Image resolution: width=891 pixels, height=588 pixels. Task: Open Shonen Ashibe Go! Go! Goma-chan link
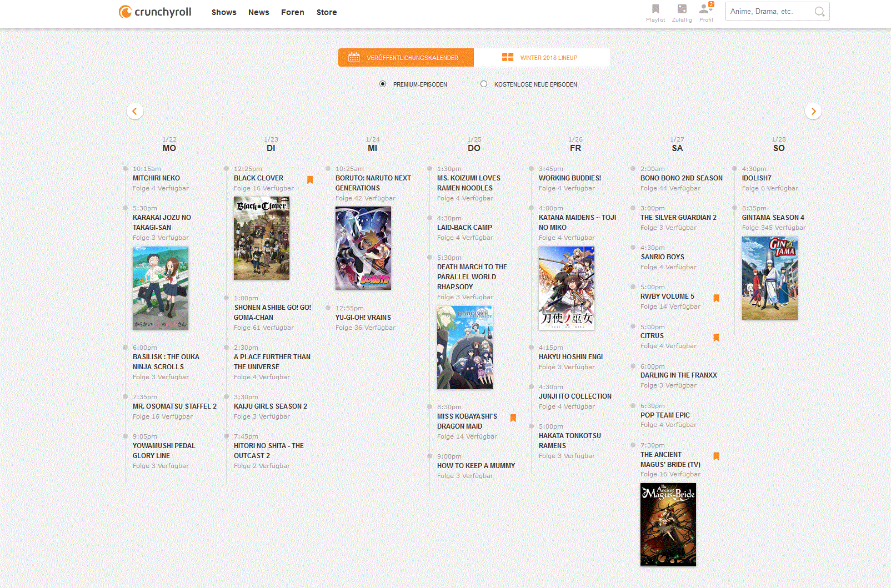click(272, 313)
